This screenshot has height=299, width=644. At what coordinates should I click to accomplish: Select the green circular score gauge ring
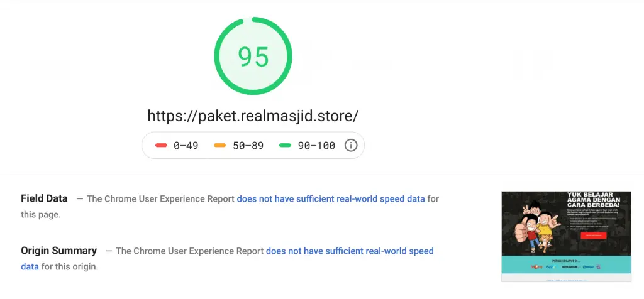pyautogui.click(x=253, y=56)
